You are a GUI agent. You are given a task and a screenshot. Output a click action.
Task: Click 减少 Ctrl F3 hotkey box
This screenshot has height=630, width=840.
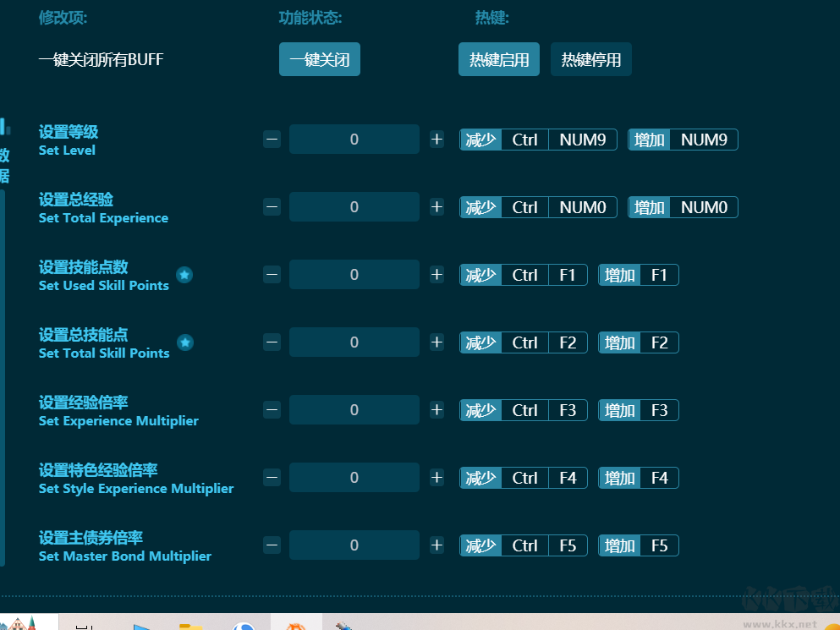[x=524, y=410]
